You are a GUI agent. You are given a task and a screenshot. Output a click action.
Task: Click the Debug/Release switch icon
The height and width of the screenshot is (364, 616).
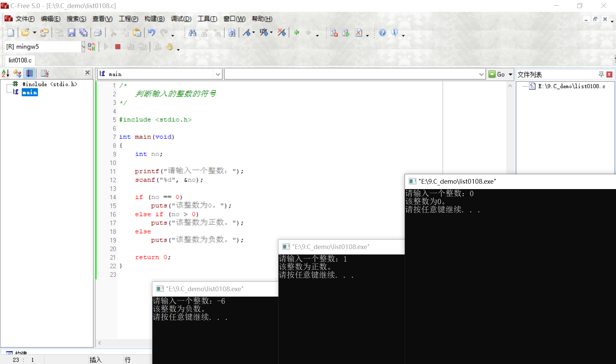91,47
